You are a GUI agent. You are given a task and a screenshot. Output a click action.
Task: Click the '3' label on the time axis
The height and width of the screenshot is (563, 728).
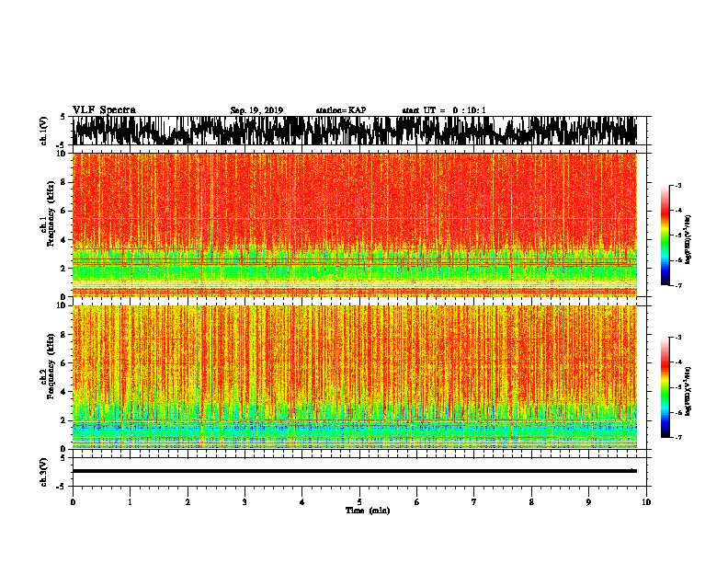[245, 502]
